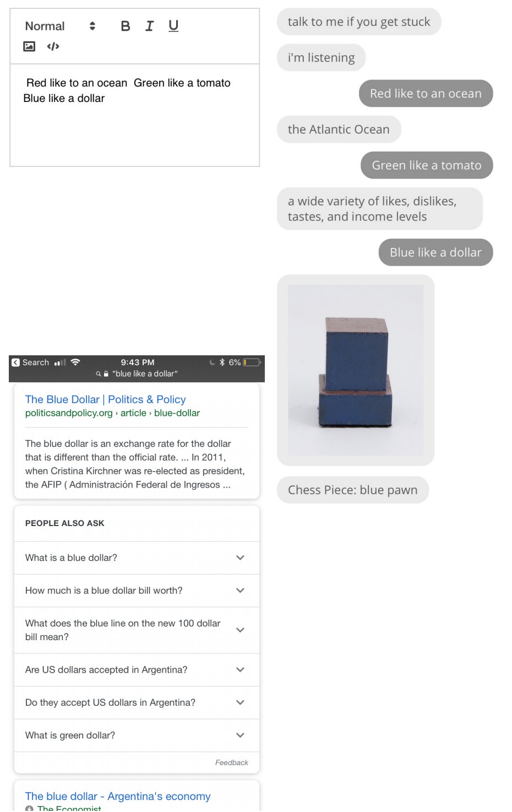Click inside the text editor area
The image size is (512, 812).
click(135, 115)
